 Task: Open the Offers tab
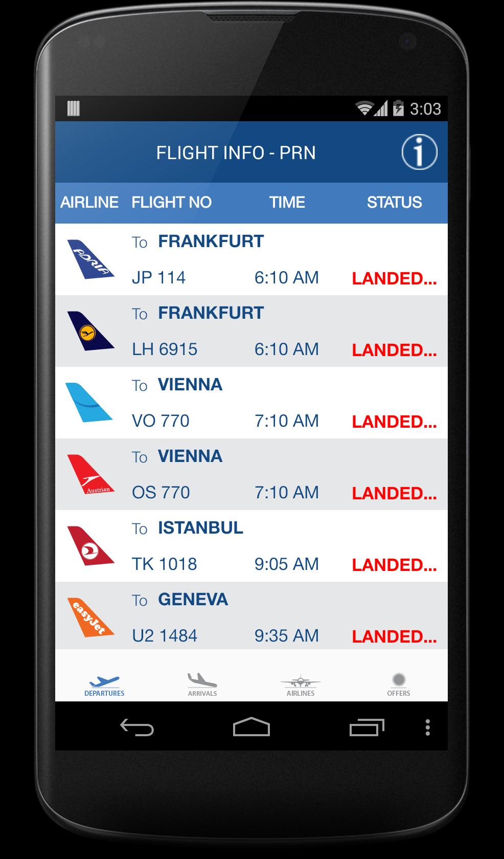click(399, 685)
